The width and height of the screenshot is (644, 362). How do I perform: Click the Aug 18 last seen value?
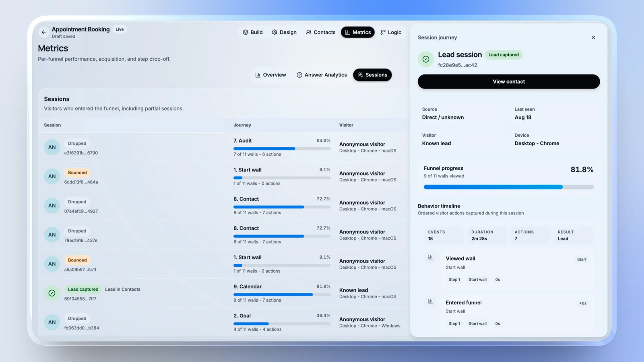[x=523, y=117]
